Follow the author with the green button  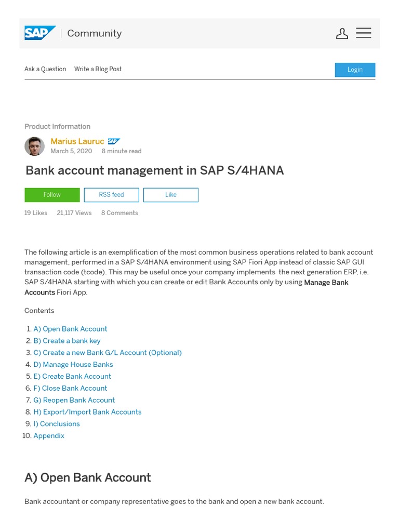[52, 195]
